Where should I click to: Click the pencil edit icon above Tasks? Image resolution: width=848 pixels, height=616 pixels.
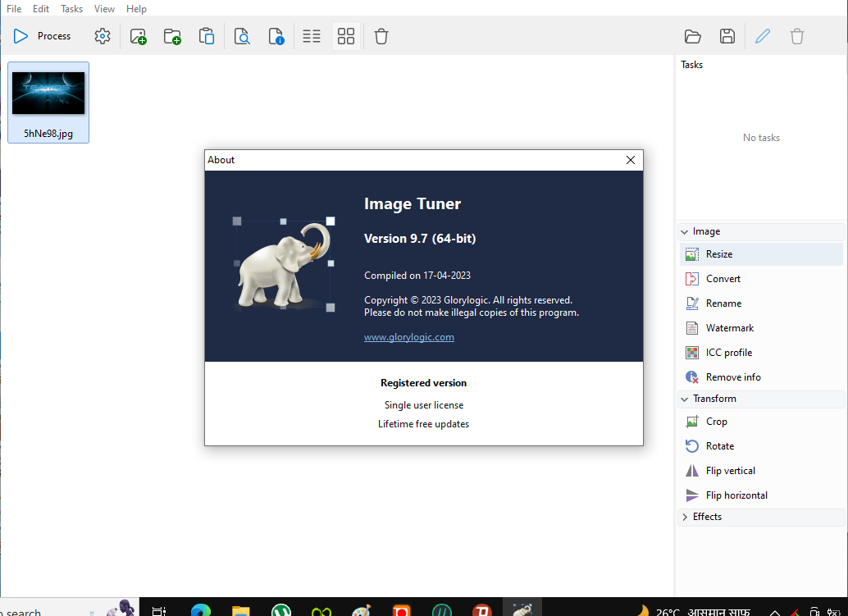(x=763, y=36)
